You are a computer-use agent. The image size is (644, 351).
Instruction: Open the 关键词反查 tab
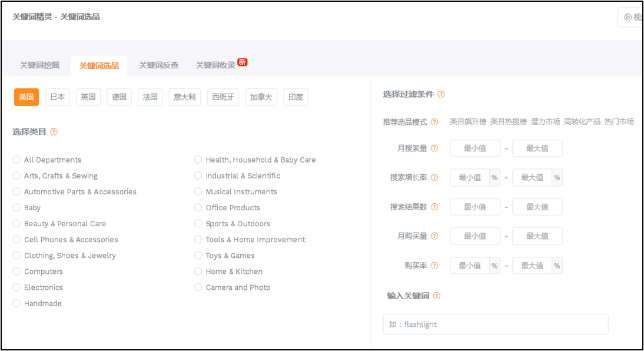coord(158,65)
